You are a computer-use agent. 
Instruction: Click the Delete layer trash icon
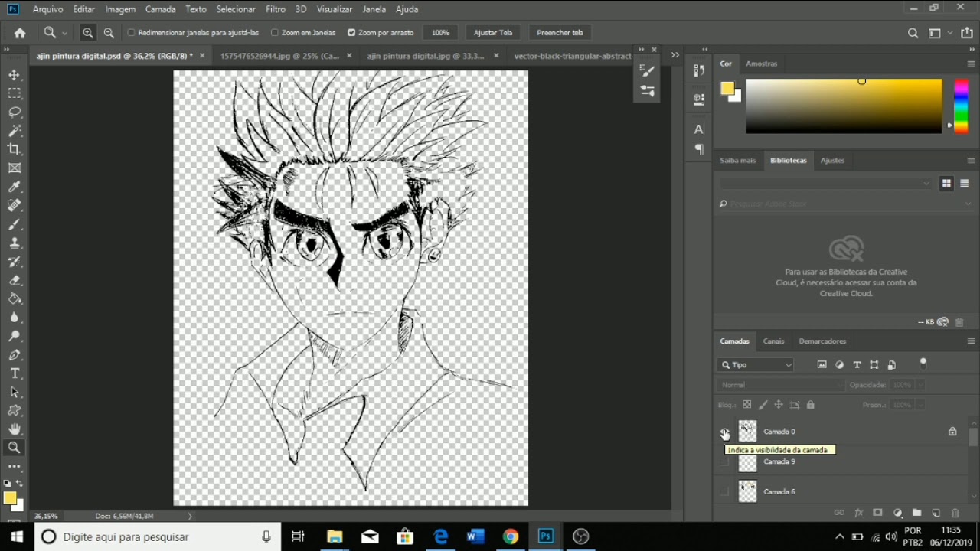pos(955,513)
